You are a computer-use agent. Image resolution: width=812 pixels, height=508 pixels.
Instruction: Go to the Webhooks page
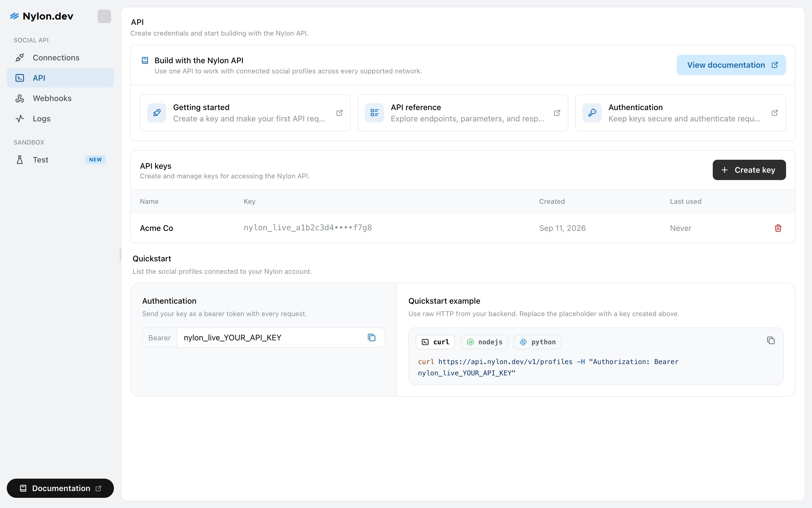pos(60,98)
